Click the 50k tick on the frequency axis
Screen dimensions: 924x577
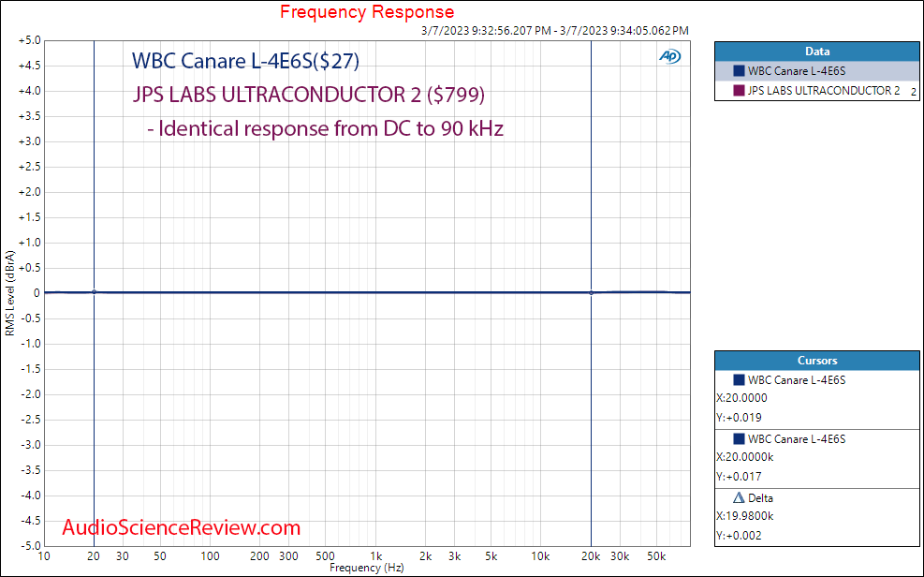click(x=656, y=556)
